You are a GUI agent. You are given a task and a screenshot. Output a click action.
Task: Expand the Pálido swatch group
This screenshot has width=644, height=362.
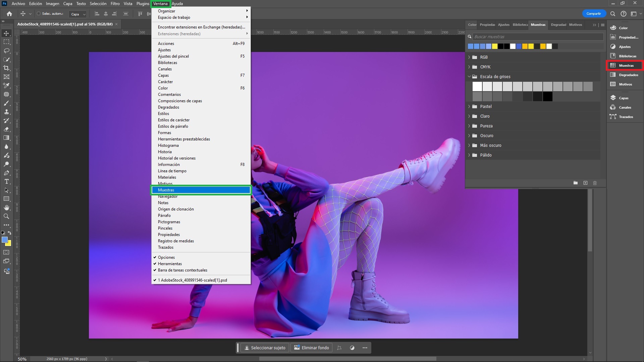tap(469, 155)
